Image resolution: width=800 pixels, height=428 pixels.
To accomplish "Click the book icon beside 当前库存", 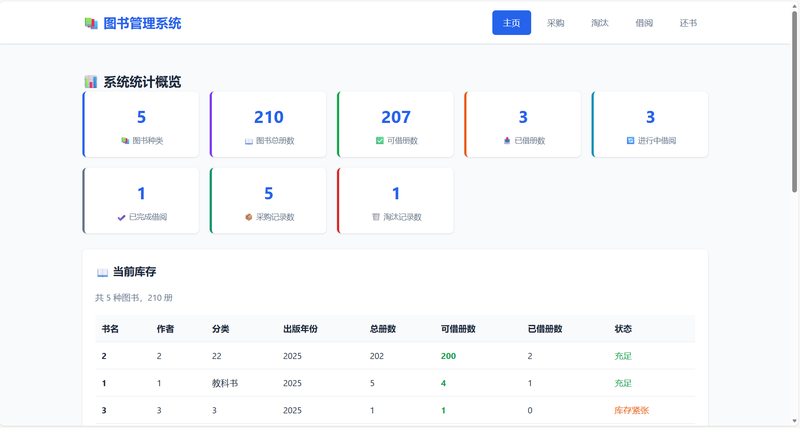I will 102,272.
